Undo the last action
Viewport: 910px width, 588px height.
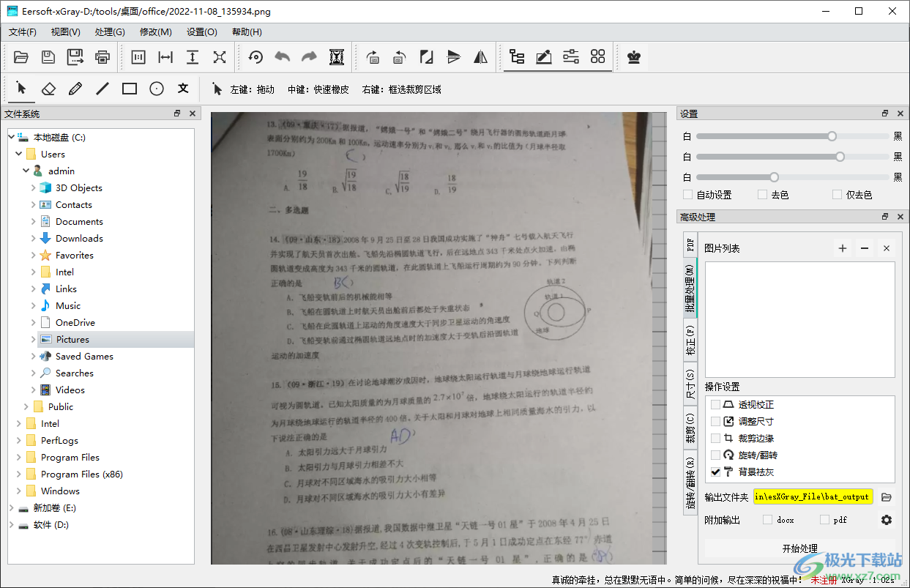(x=283, y=57)
